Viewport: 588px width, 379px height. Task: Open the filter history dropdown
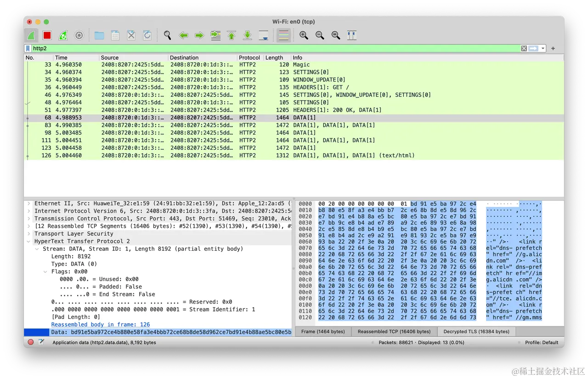[x=543, y=48]
